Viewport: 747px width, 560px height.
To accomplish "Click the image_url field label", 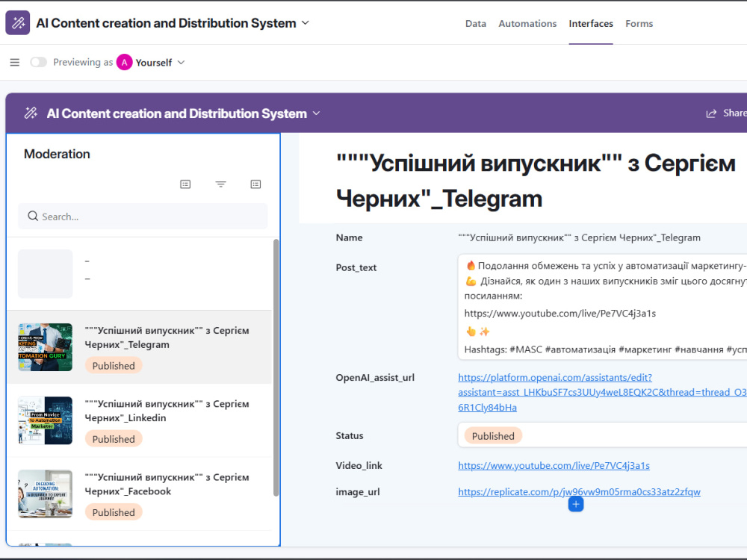I will (357, 492).
